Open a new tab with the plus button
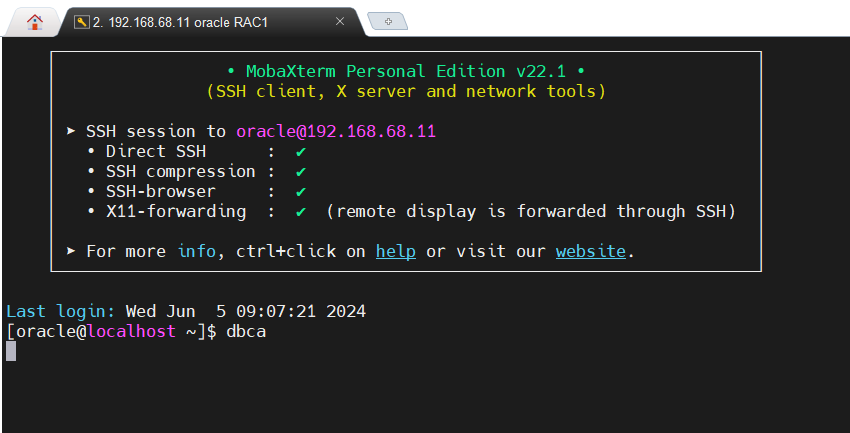 pos(388,21)
